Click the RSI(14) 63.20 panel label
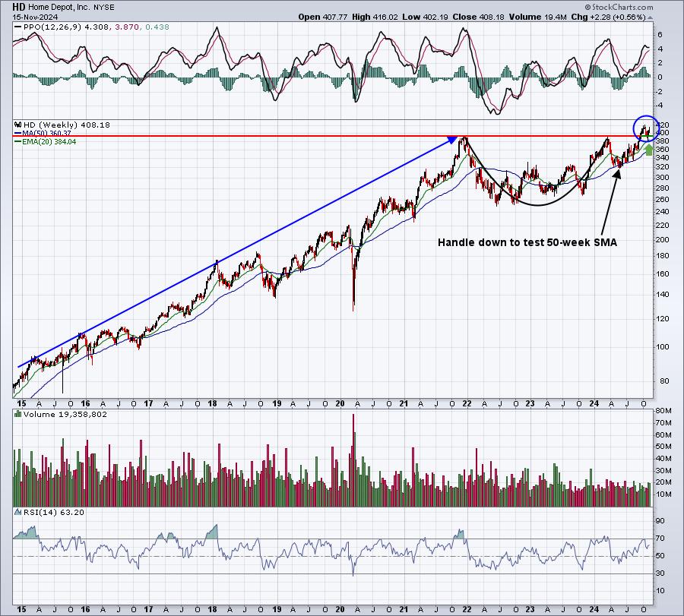The width and height of the screenshot is (684, 616). coord(54,512)
